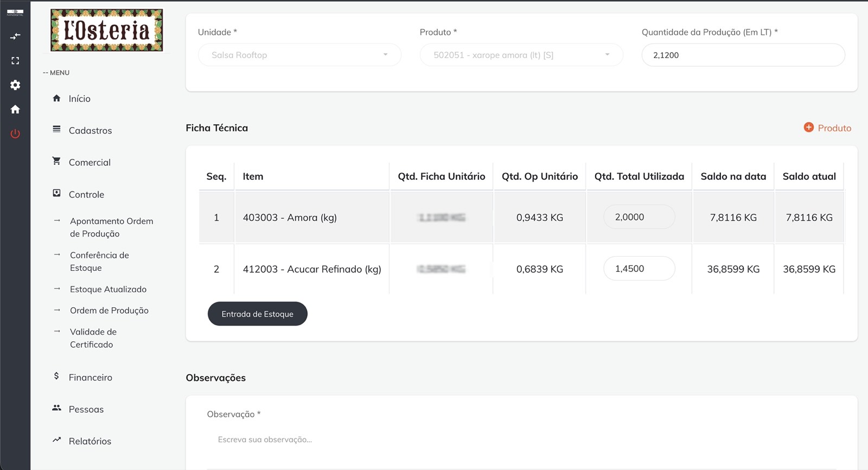Viewport: 868px width, 470px height.
Task: Click the Quantidade da Produção input field
Action: point(743,55)
